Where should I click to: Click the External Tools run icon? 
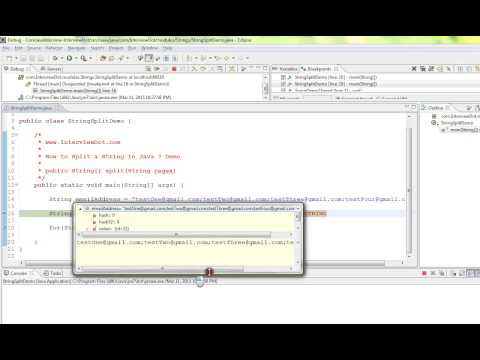(x=83, y=58)
